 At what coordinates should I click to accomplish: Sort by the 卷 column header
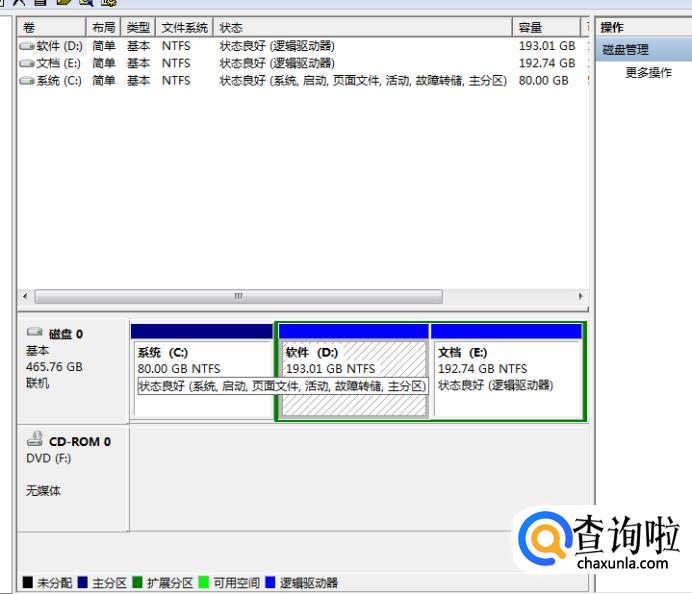click(51, 27)
